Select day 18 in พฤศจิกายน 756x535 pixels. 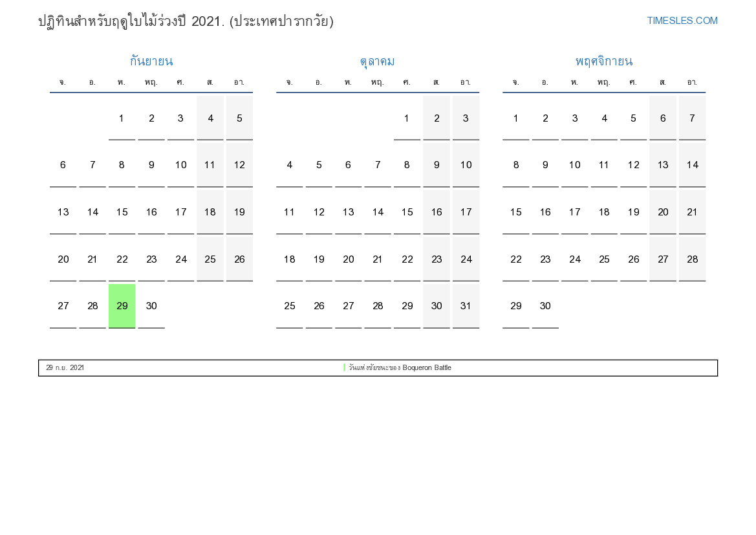tap(604, 212)
